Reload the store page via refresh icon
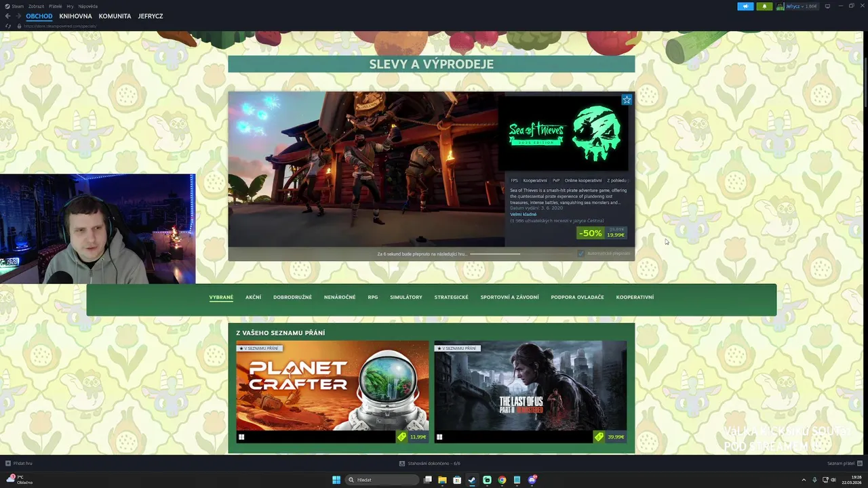 pos(7,26)
